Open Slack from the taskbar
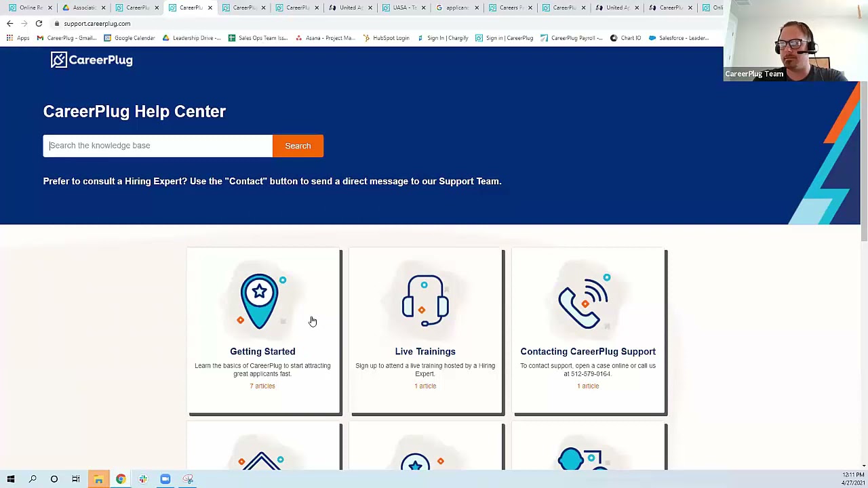868x488 pixels. pyautogui.click(x=143, y=479)
